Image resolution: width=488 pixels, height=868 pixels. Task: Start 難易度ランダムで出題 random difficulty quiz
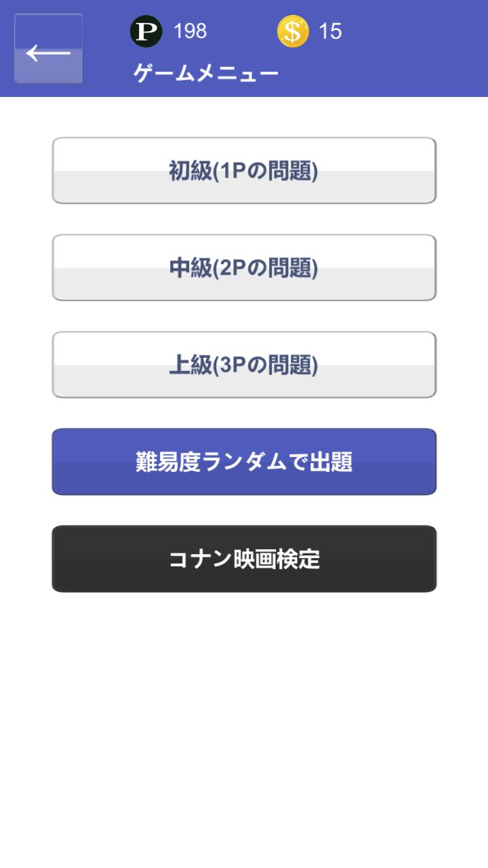(244, 462)
